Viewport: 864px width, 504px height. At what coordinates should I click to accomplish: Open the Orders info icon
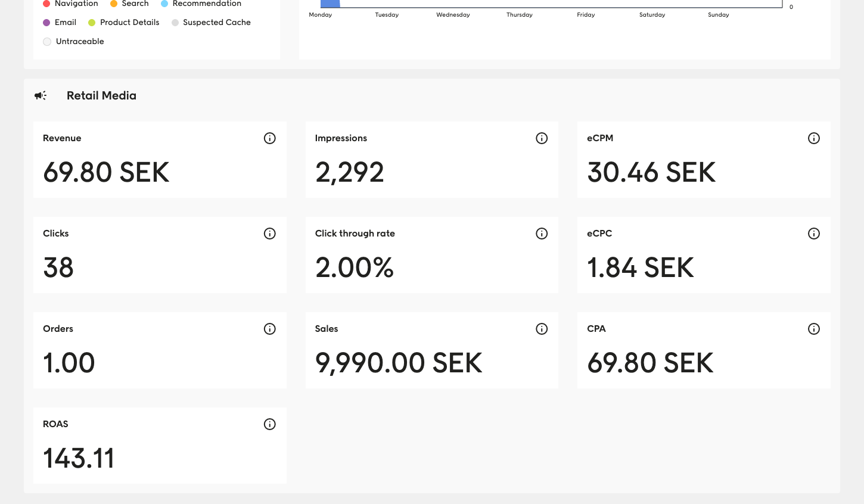(269, 328)
